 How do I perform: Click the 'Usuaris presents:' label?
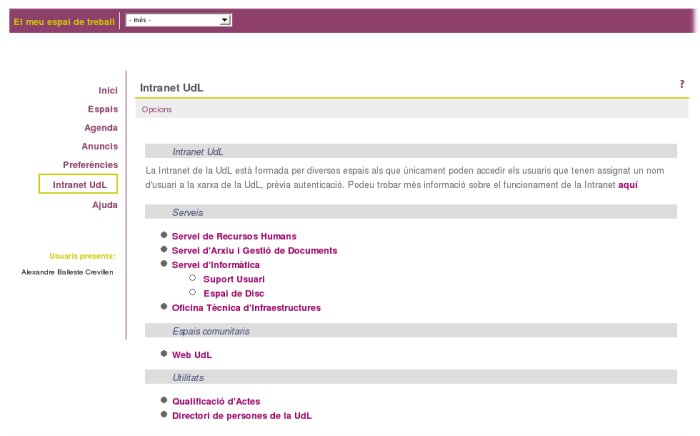82,256
